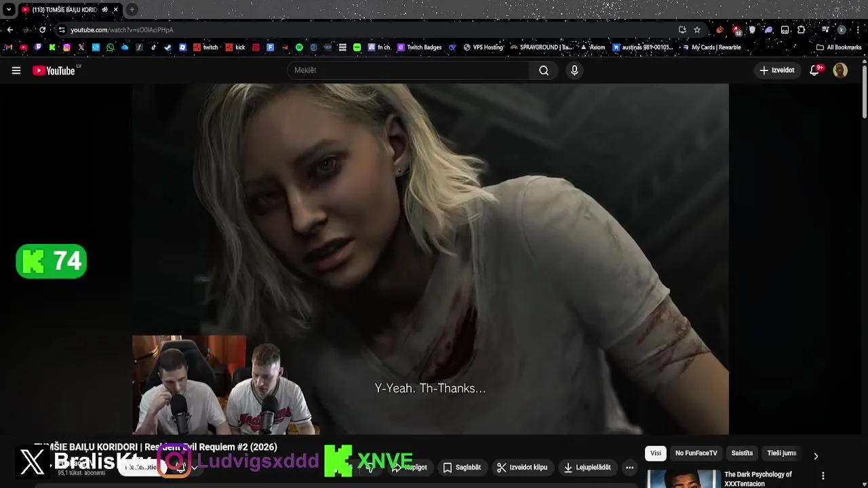The width and height of the screenshot is (868, 488).
Task: Open the X bookmark icon
Action: click(x=81, y=47)
